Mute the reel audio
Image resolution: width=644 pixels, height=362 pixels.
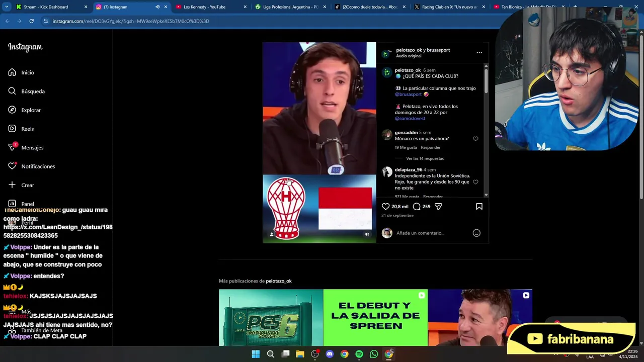(367, 234)
